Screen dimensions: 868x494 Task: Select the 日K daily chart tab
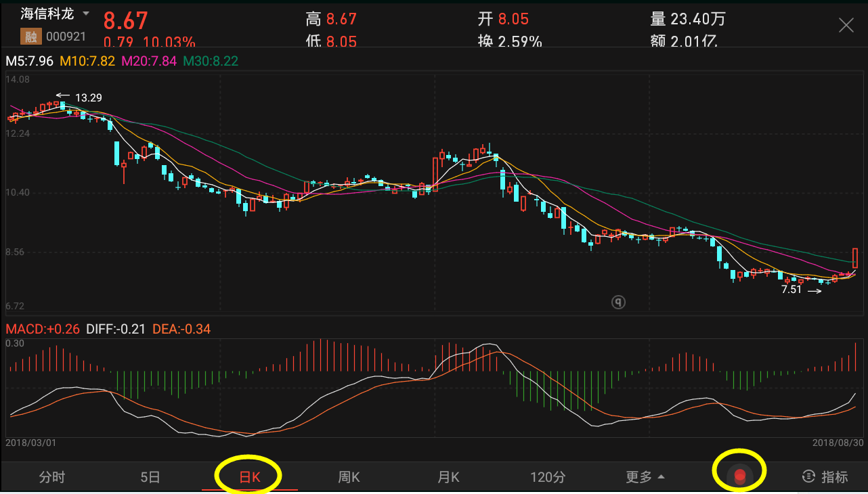coord(250,477)
